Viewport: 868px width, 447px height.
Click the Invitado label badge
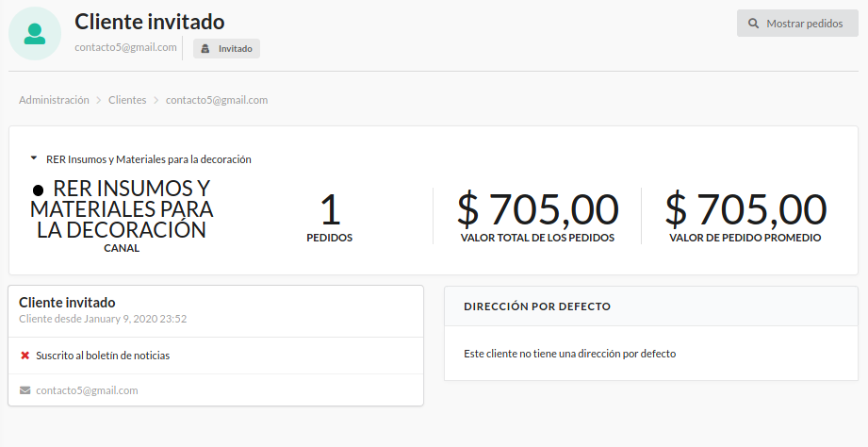tap(226, 49)
